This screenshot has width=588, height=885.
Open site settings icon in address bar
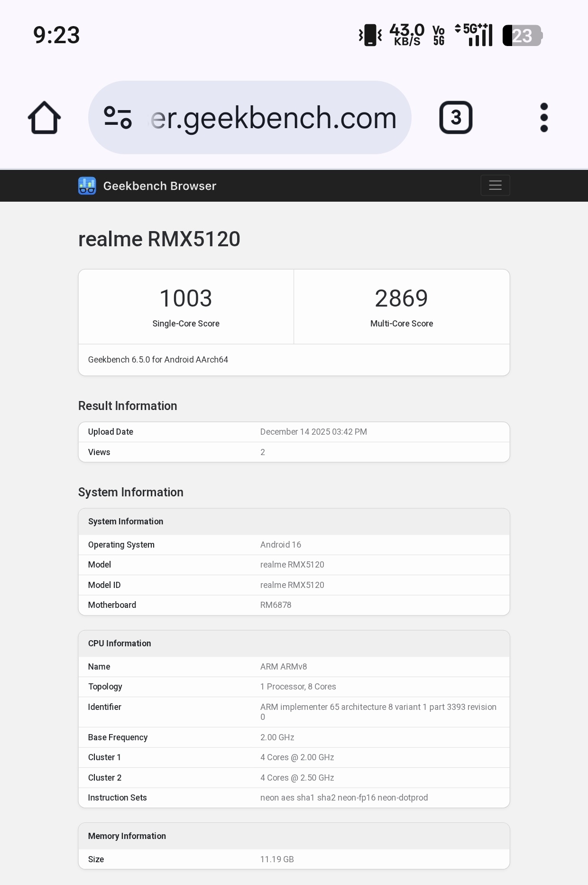118,118
